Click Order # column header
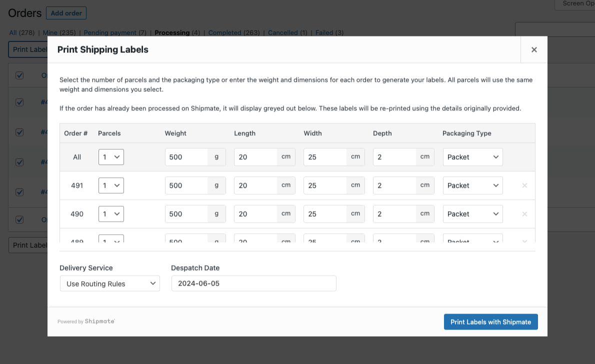595x364 pixels. click(x=76, y=133)
